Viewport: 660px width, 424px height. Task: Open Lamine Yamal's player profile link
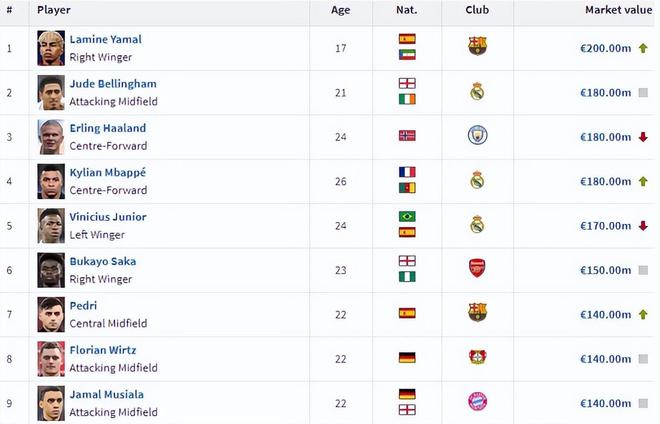click(105, 39)
